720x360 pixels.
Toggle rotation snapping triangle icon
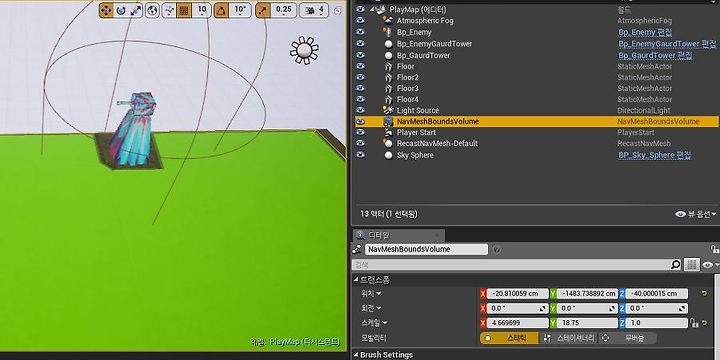point(221,10)
